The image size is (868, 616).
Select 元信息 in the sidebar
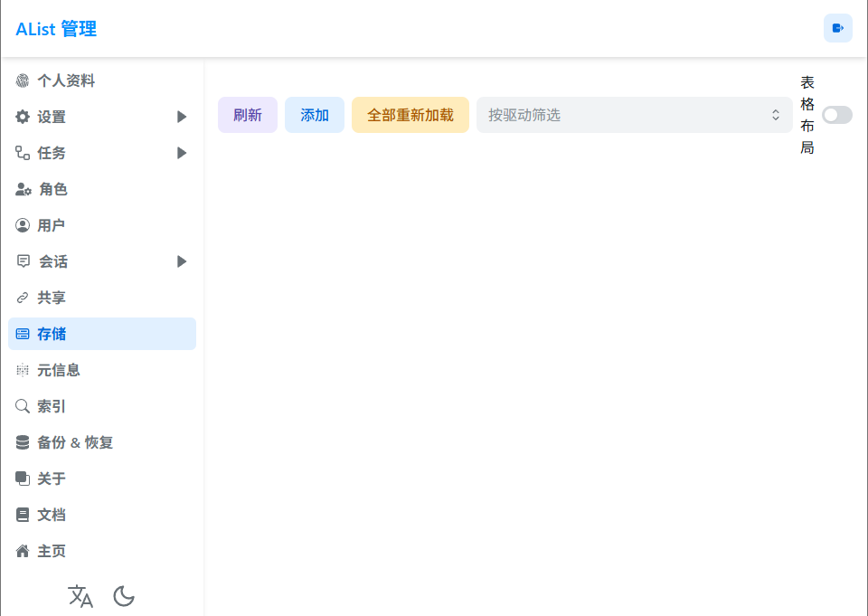point(102,370)
